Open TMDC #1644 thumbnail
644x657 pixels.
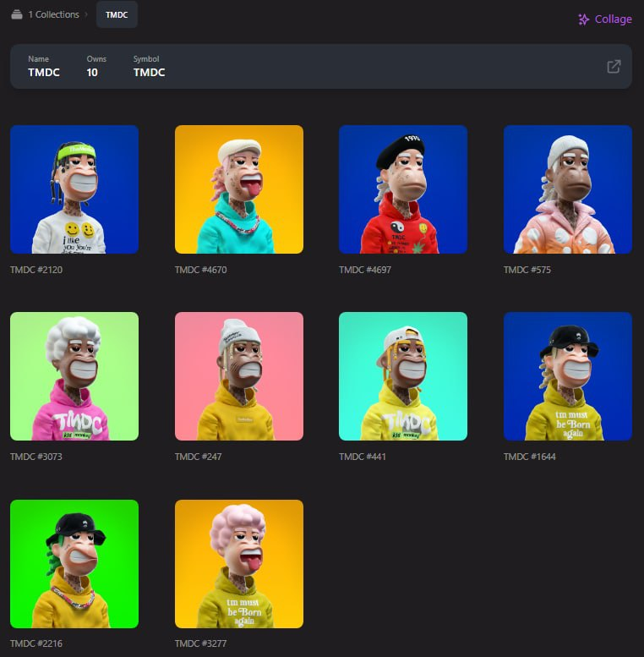point(568,376)
